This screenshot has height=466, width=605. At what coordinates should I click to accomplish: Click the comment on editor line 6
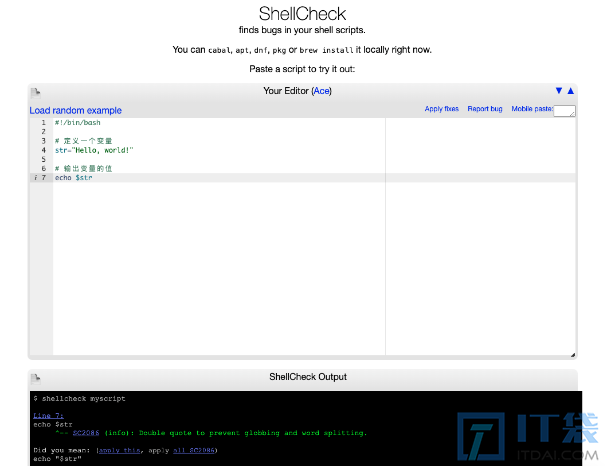[83, 169]
